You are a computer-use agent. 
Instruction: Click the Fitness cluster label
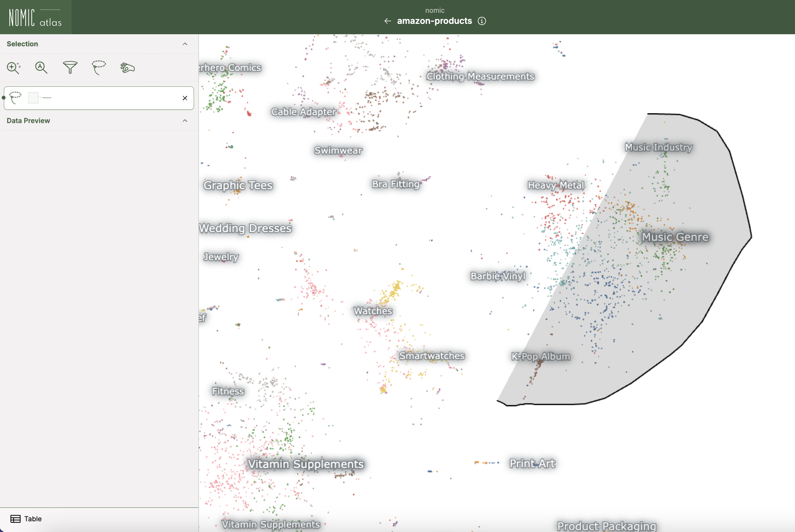pyautogui.click(x=228, y=391)
